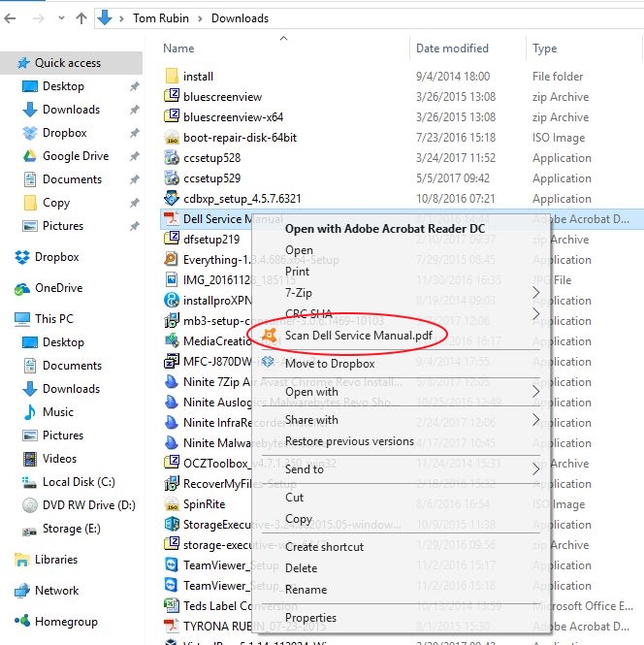Image resolution: width=644 pixels, height=645 pixels.
Task: Select Network in navigation pane
Action: 56,591
